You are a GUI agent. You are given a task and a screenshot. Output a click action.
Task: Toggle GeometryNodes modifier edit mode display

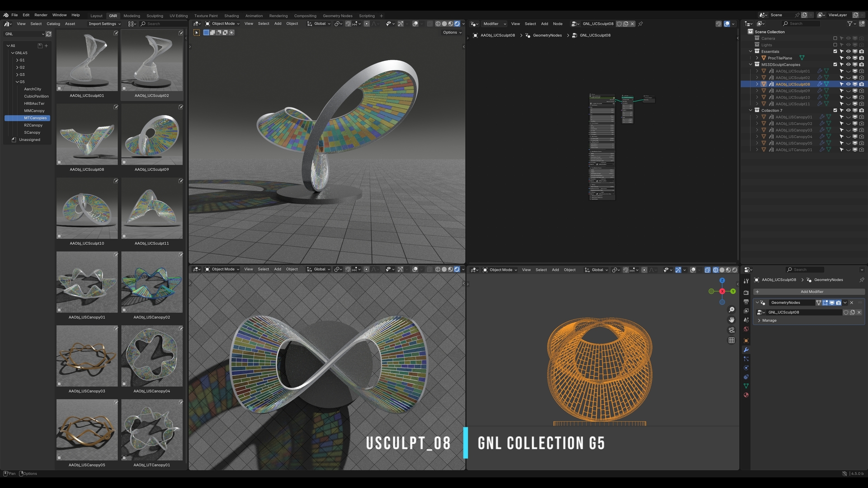[x=826, y=303]
